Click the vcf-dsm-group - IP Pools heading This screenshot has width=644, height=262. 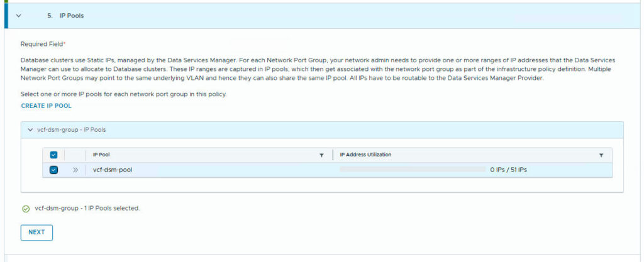pos(71,130)
